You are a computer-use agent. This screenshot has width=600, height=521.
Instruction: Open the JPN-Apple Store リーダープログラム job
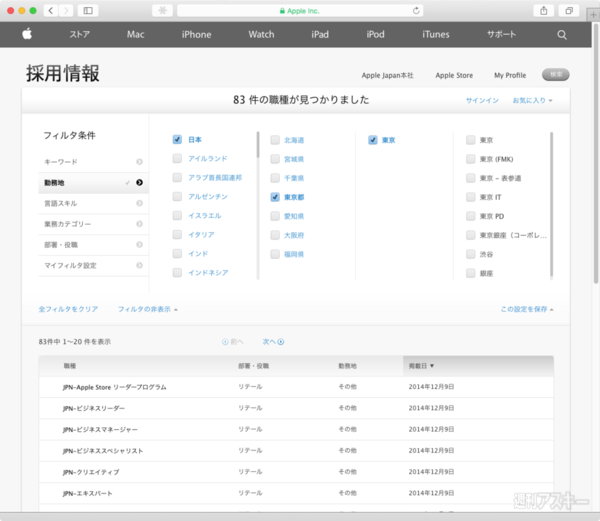coord(114,387)
